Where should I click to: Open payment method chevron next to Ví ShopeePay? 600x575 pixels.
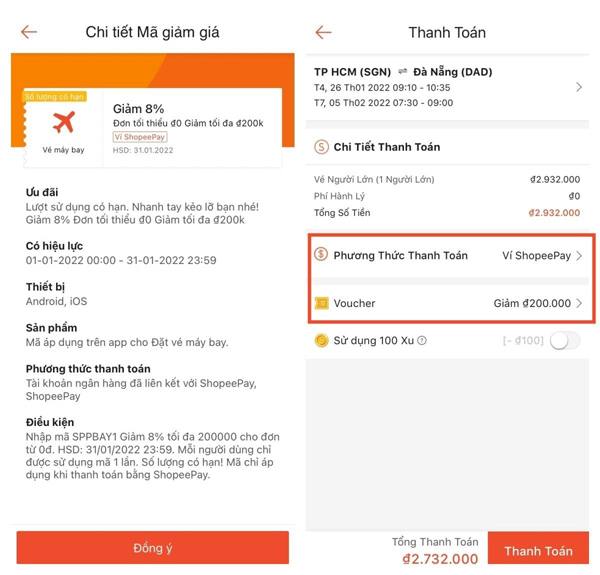pos(579,256)
